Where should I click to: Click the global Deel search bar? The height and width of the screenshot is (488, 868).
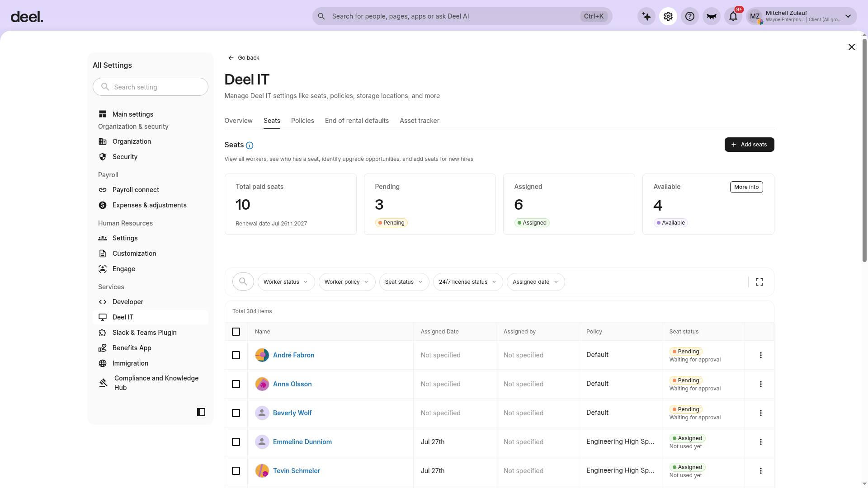pos(462,16)
